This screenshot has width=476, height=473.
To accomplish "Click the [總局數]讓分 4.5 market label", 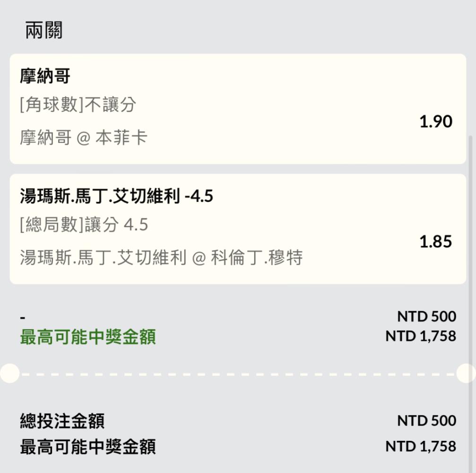I will click(x=84, y=225).
